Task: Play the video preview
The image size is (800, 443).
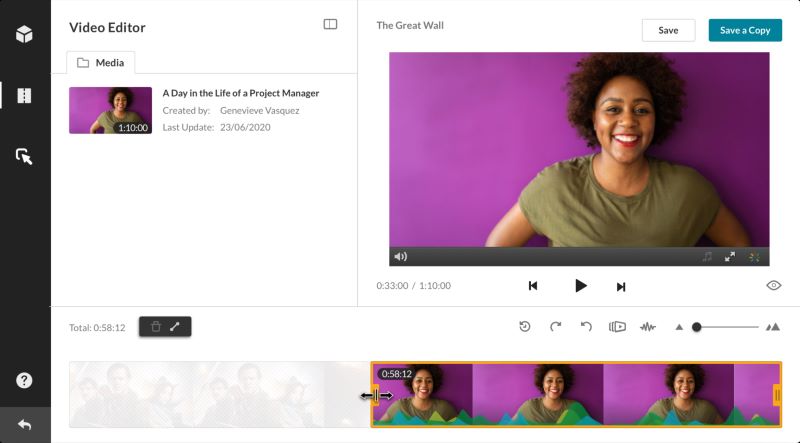Action: point(580,286)
